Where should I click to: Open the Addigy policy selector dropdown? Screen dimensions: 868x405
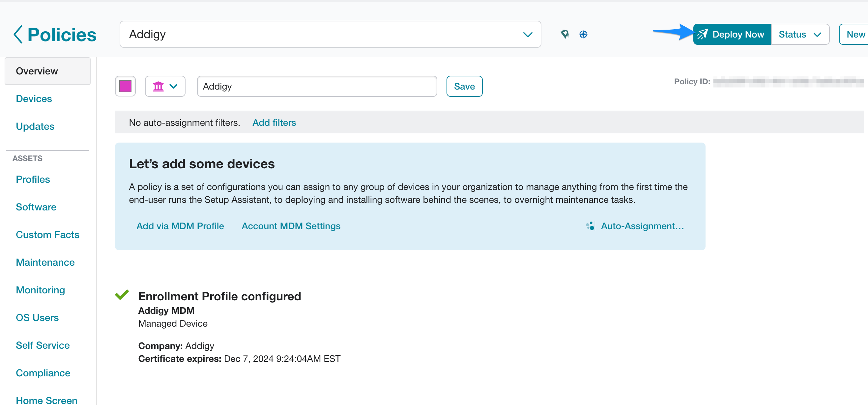coord(330,34)
